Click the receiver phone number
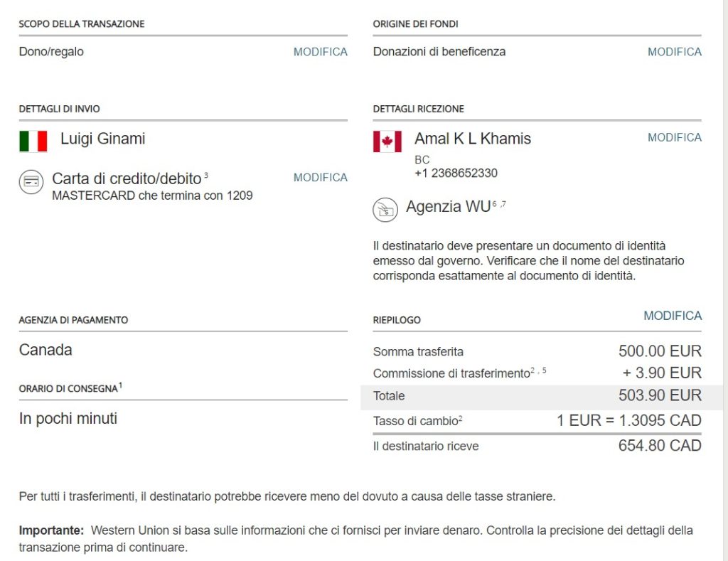This screenshot has height=561, width=728. click(456, 173)
